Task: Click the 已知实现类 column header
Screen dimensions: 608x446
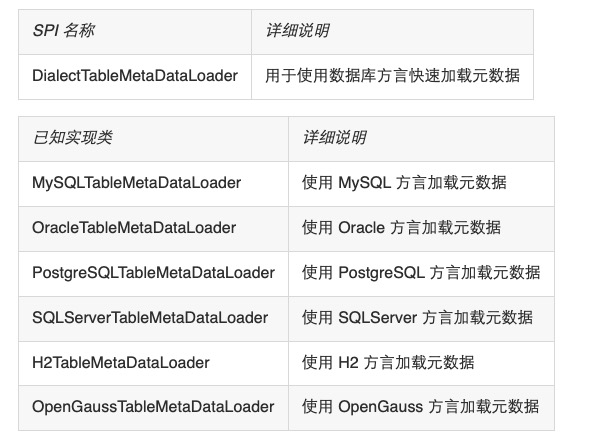Action: tap(73, 138)
